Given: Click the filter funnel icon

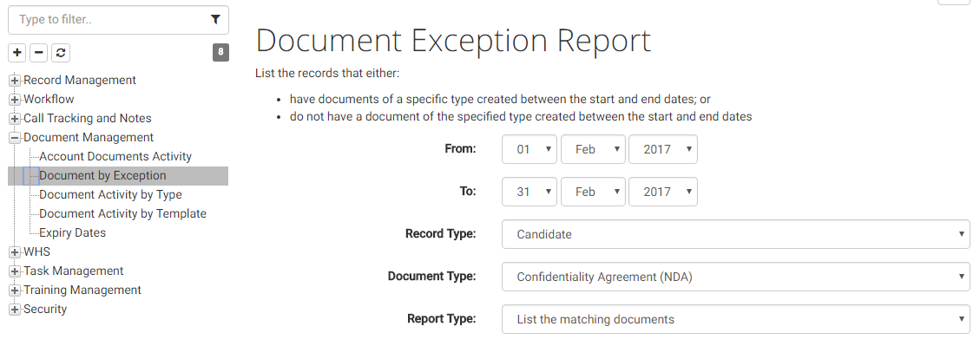Looking at the screenshot, I should click(x=215, y=19).
